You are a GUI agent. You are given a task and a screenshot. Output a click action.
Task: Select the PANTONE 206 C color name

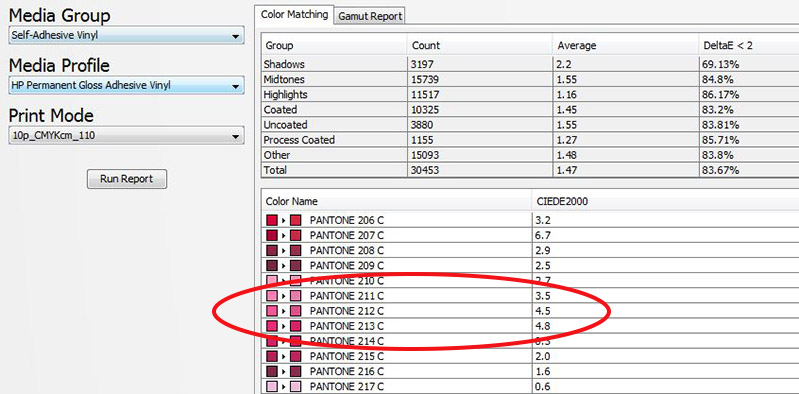point(347,220)
